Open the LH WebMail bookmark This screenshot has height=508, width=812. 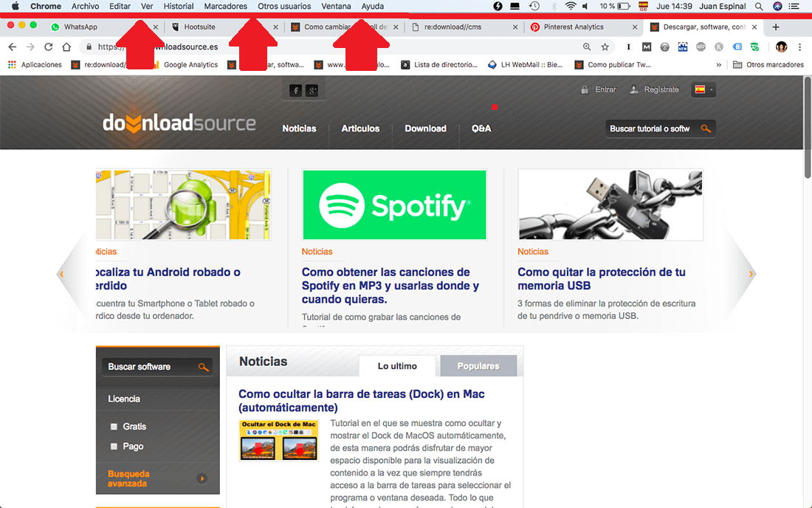526,65
